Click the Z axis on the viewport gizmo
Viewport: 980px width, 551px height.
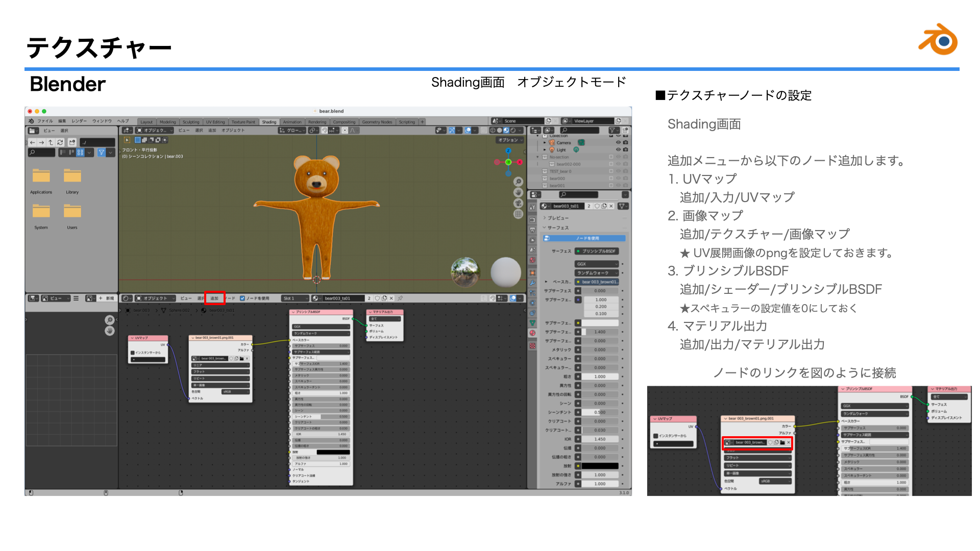508,151
